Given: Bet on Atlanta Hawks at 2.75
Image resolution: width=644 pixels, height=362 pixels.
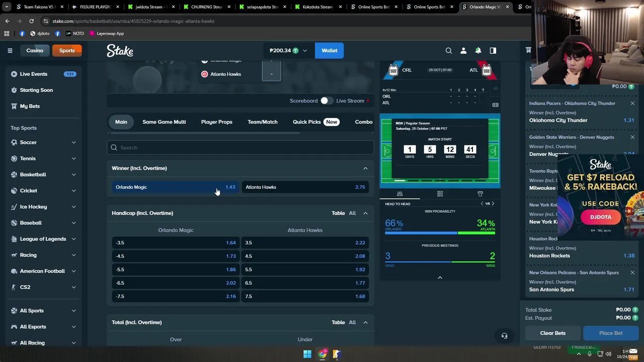Looking at the screenshot, I should [305, 187].
